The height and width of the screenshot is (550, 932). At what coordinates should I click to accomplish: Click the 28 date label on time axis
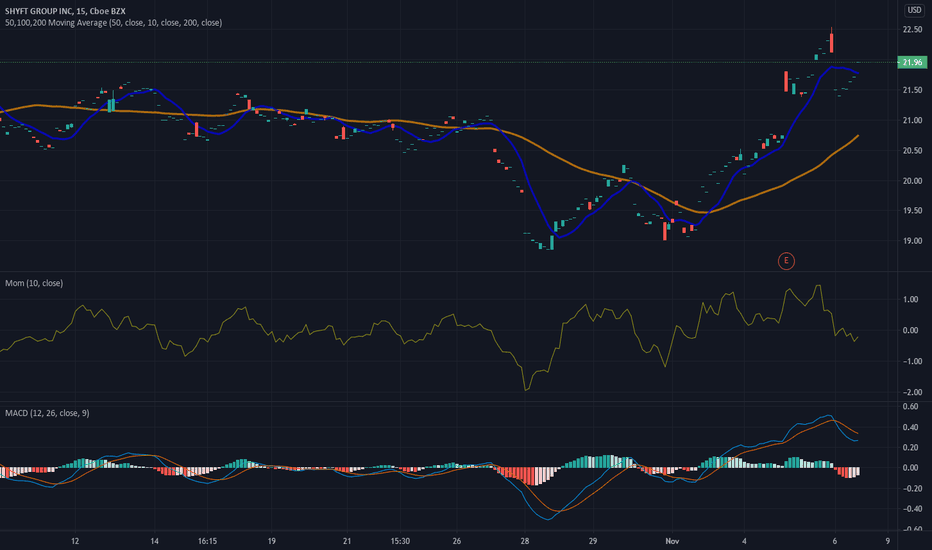[525, 541]
